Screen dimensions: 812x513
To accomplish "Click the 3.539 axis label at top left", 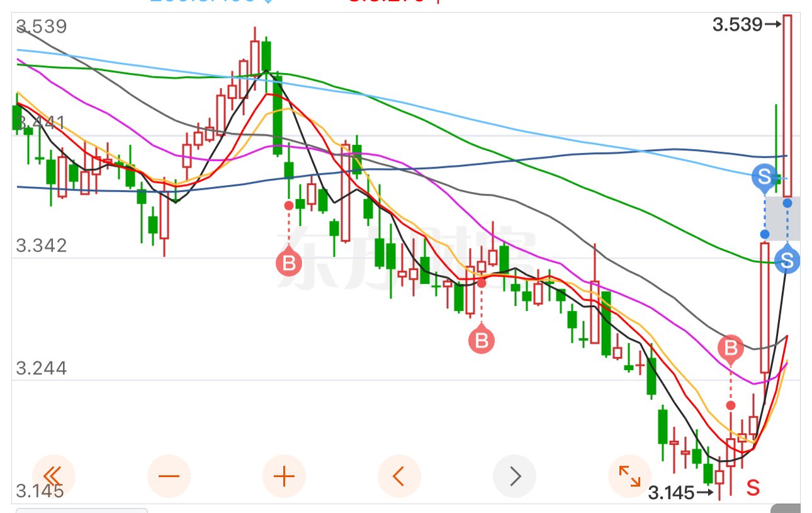I will pyautogui.click(x=42, y=27).
